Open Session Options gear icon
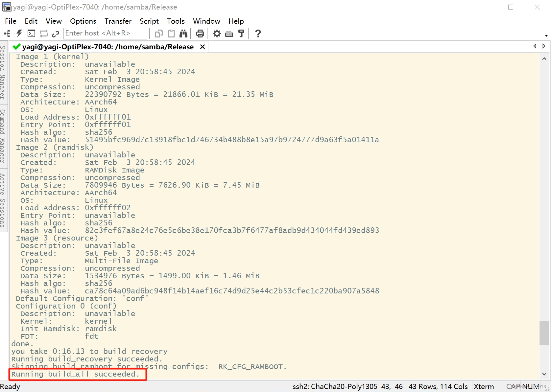The image size is (551, 392). coord(217,34)
